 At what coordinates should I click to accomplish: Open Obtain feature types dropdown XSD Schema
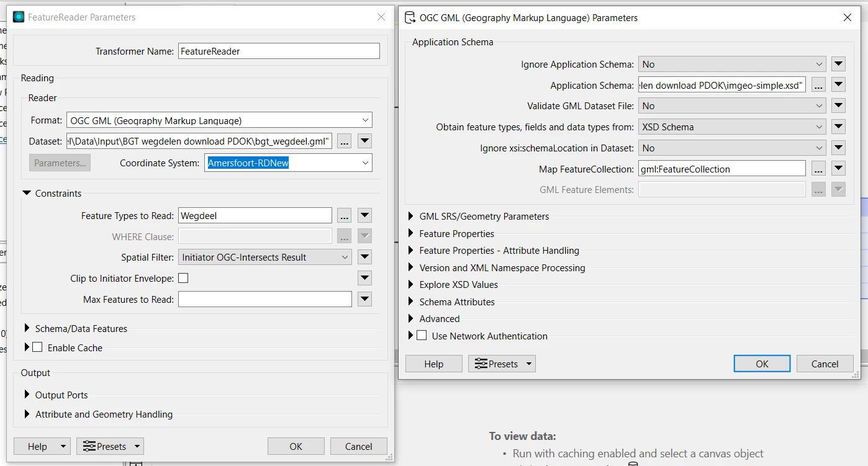point(732,127)
